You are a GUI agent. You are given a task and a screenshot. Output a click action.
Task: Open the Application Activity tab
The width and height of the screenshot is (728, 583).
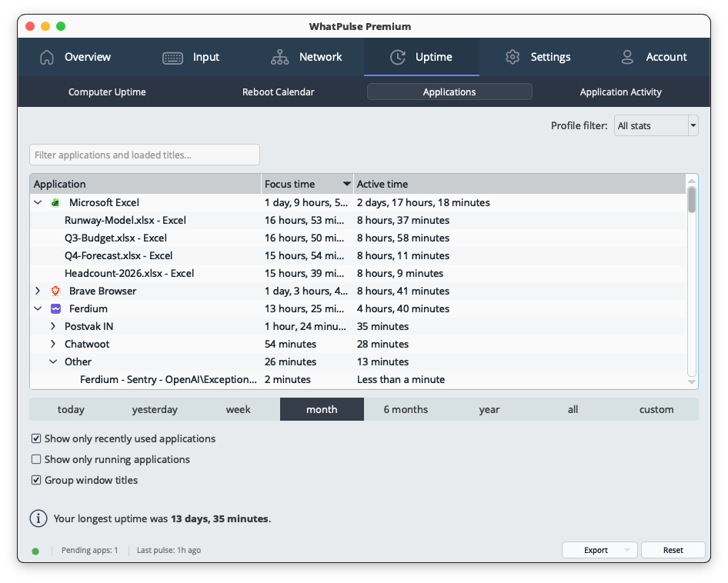click(621, 92)
